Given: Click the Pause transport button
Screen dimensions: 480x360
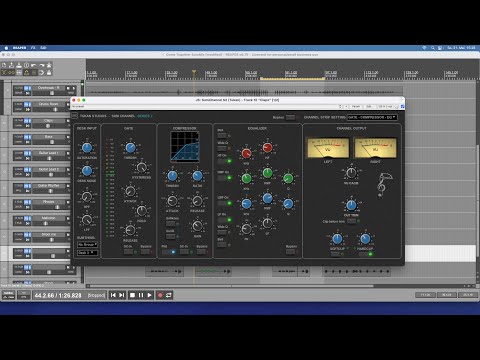Looking at the screenshot, I should [141, 295].
